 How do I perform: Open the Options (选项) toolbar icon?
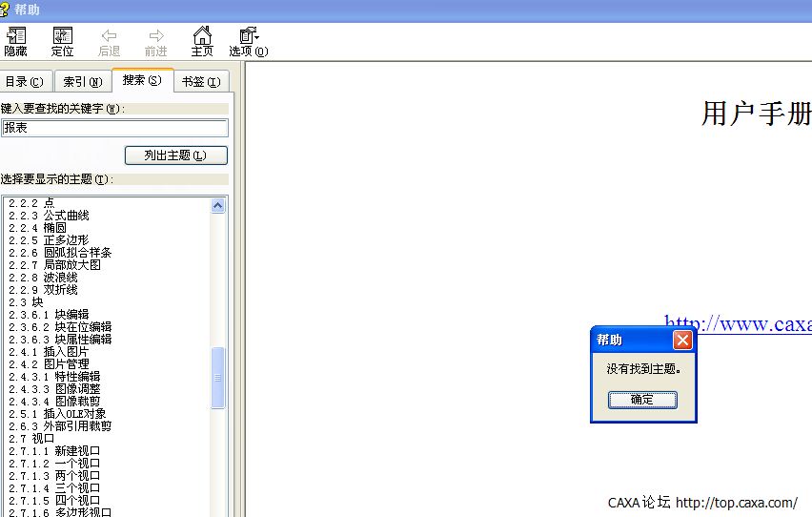249,41
